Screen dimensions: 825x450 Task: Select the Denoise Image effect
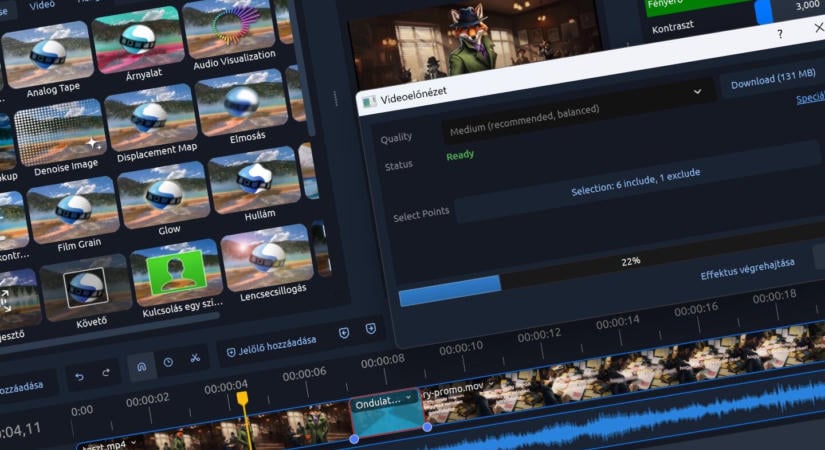(x=61, y=132)
